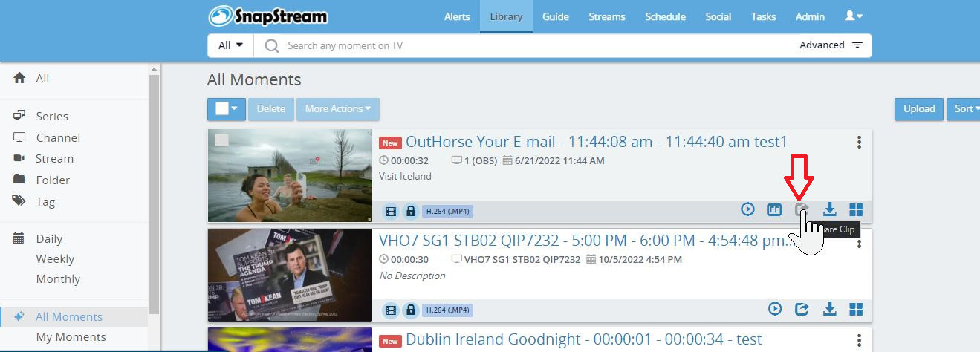Go to the Guide tab

point(556,16)
